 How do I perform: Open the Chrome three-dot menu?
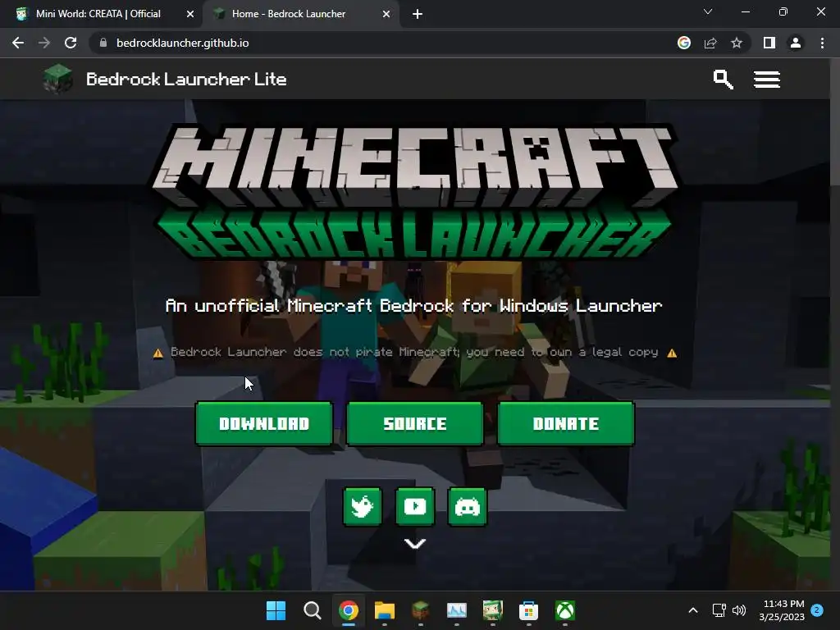click(x=822, y=43)
